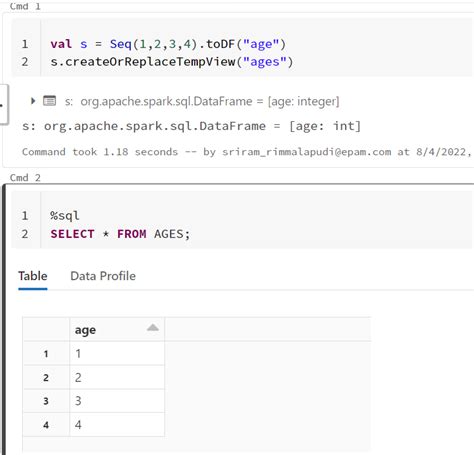Viewport: 474px width, 455px height.
Task: Click the Cmd 1 cell label
Action: 25,6
